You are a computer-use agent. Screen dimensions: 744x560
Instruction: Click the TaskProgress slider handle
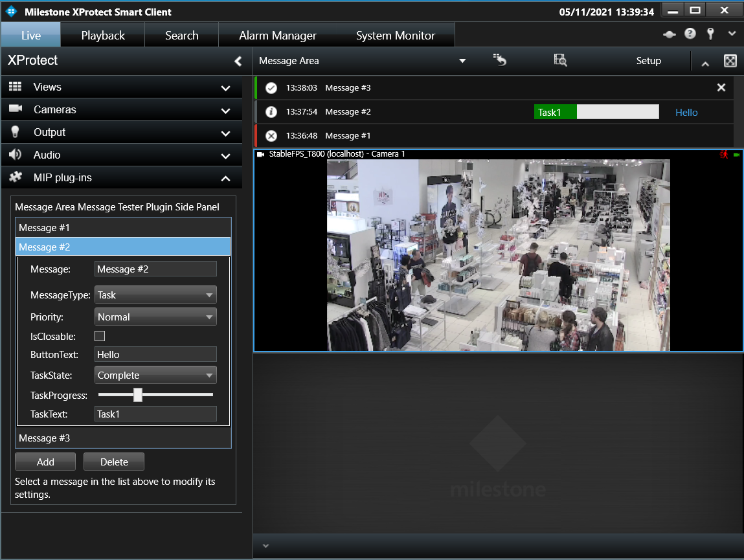point(138,394)
